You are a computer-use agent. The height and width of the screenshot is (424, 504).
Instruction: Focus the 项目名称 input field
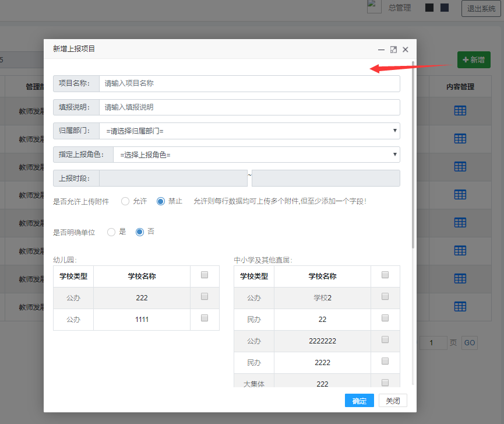(249, 83)
